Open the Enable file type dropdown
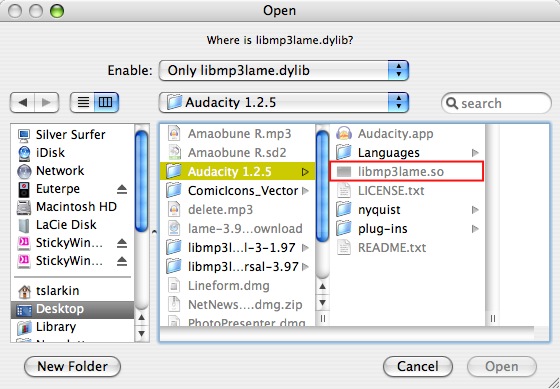Screen dimensions: 560x389 [284, 70]
